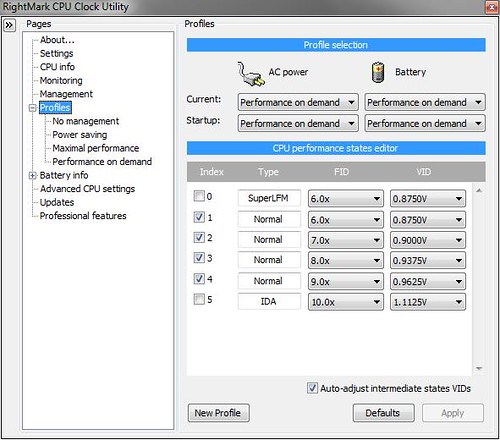Click the Normal type field for index 2
The height and width of the screenshot is (440, 500).
point(269,240)
